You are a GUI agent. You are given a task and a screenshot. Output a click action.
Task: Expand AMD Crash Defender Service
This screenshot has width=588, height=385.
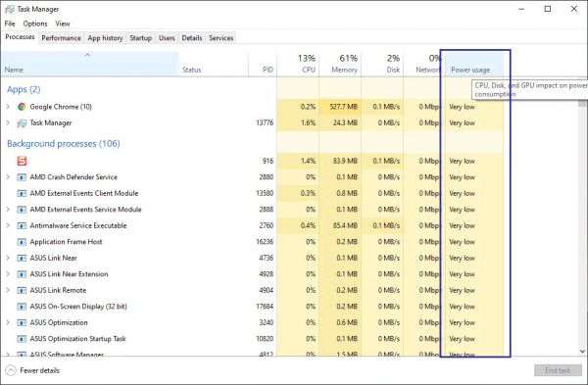click(x=8, y=177)
